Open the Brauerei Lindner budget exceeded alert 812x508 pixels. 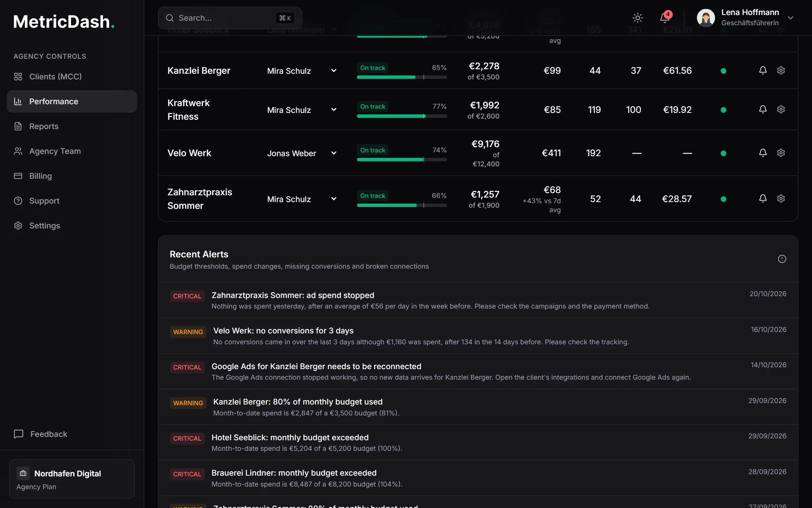pos(478,478)
